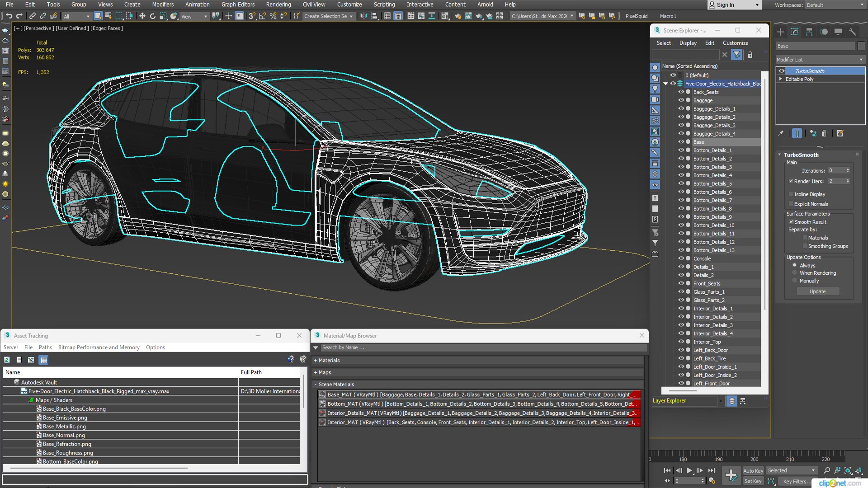Screen dimensions: 868x488
Task: Open the Hierarchy command panel tab
Action: 809,32
